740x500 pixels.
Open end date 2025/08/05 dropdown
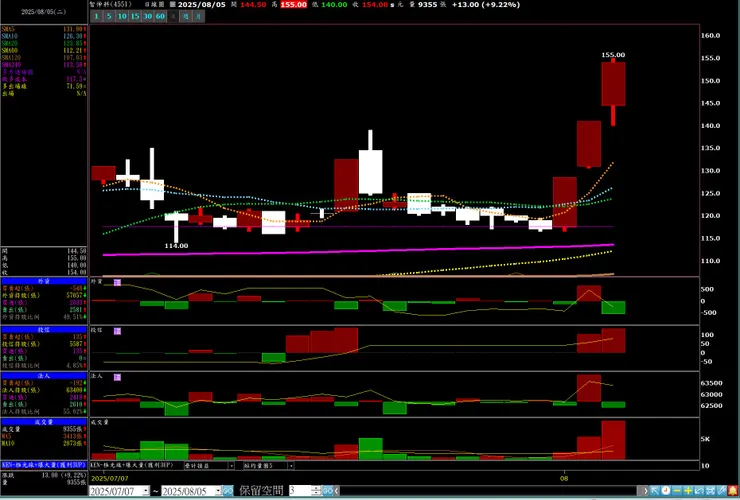pyautogui.click(x=218, y=491)
